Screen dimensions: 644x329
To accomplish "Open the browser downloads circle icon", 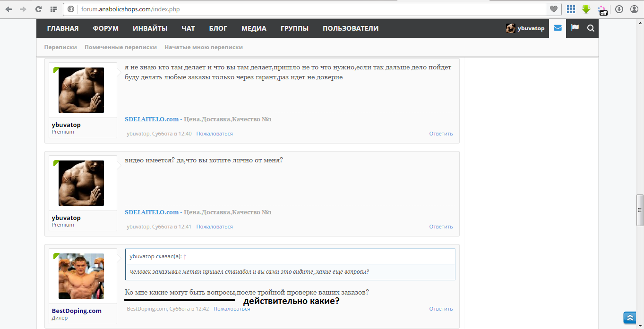I will 618,9.
